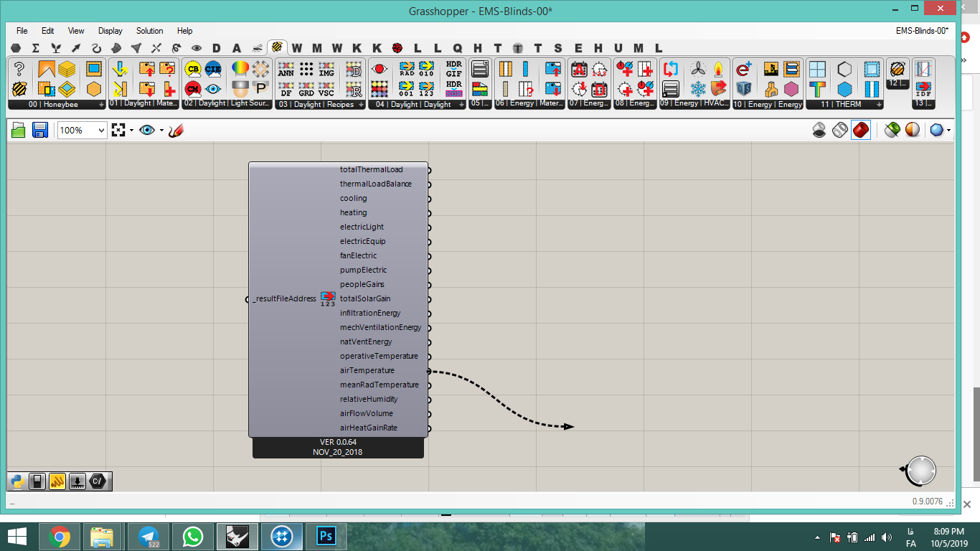Open the Solution menu
The height and width of the screenshot is (551, 980).
click(x=150, y=31)
